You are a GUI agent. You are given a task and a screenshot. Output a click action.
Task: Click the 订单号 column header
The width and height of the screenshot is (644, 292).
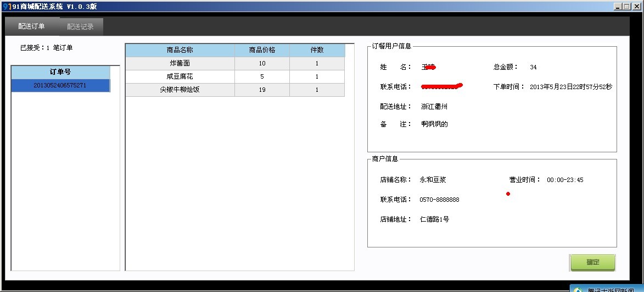click(x=60, y=72)
